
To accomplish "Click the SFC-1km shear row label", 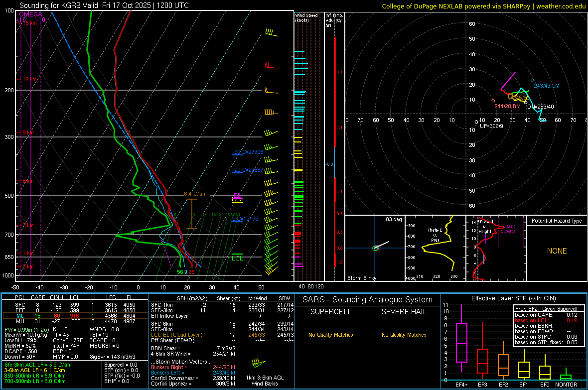I will [161, 305].
